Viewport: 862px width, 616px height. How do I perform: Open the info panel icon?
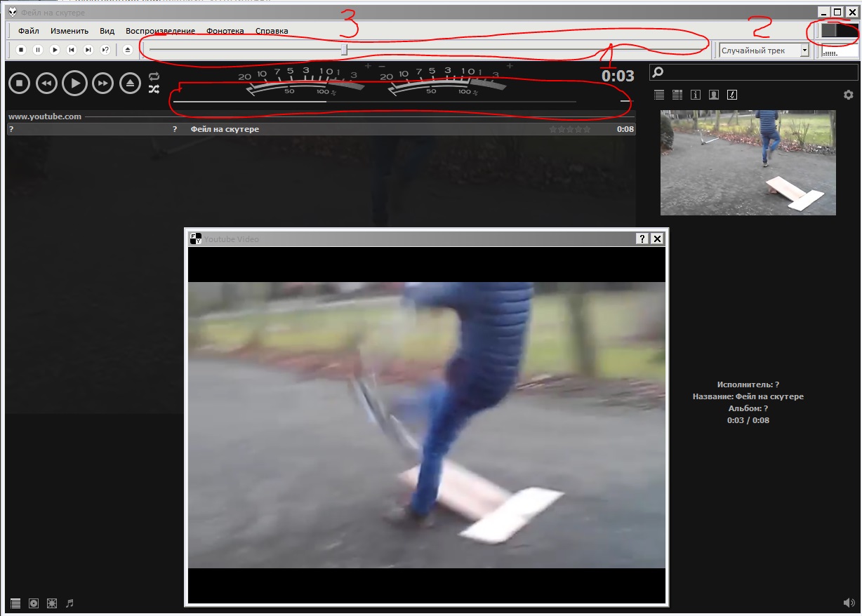pos(696,95)
